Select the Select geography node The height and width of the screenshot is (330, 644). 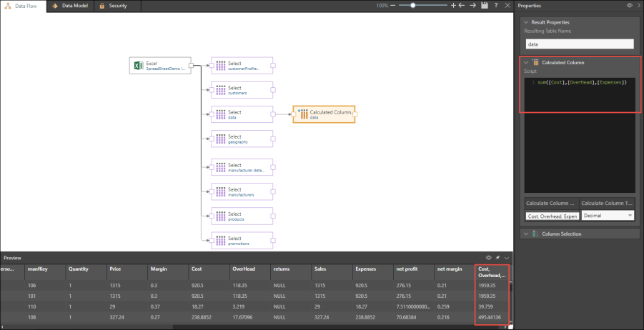click(x=242, y=139)
